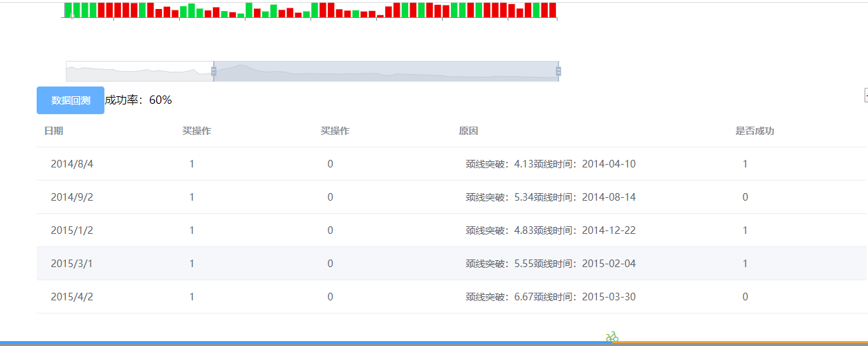The height and width of the screenshot is (346, 868).
Task: Click the highlighted selected range of the zoom slider
Action: (x=386, y=71)
